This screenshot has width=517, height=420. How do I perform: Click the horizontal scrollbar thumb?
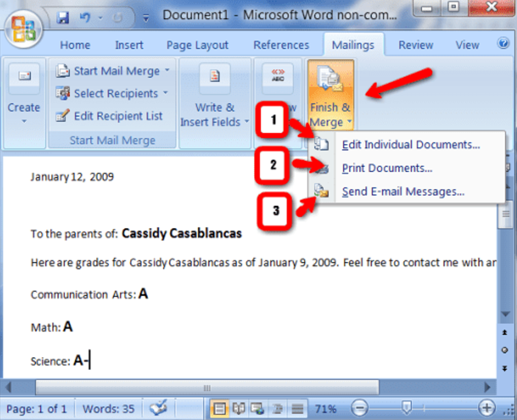click(x=207, y=388)
